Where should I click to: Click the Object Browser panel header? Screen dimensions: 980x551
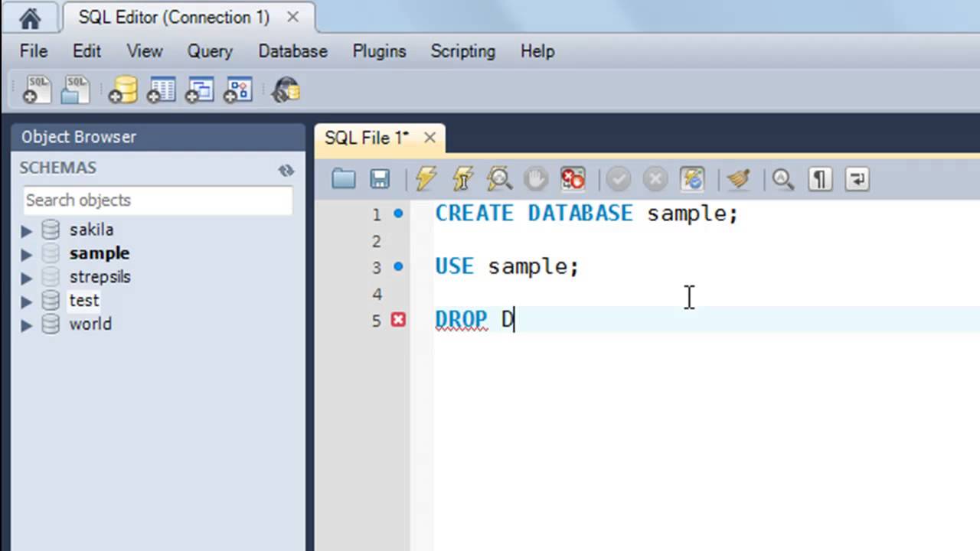[158, 137]
